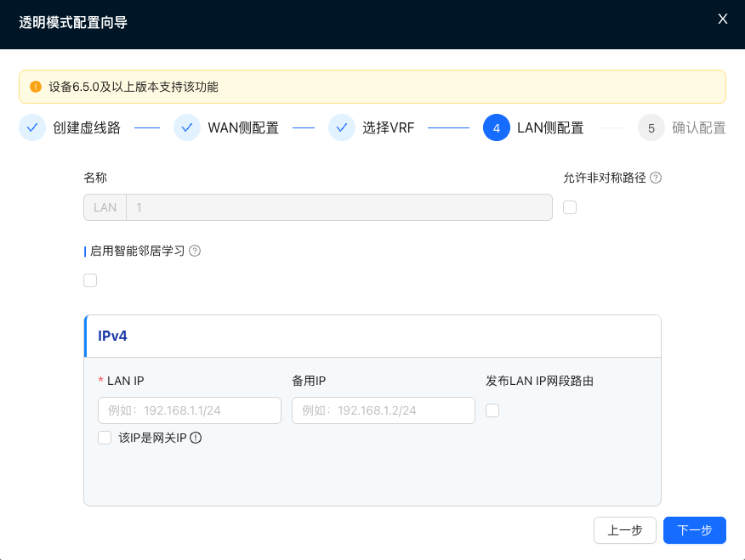745x560 pixels.
Task: Click the 备用IP input field
Action: tap(384, 410)
